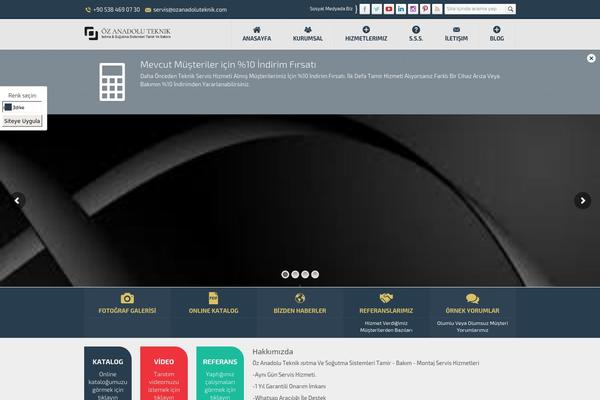Open the ONLINE KATALOG link
The width and height of the screenshot is (600, 400).
click(x=214, y=311)
